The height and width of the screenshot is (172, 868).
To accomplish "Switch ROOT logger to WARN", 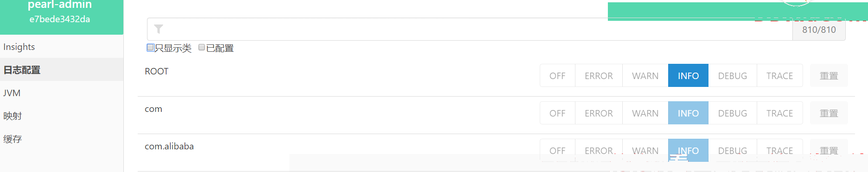I will pos(645,75).
